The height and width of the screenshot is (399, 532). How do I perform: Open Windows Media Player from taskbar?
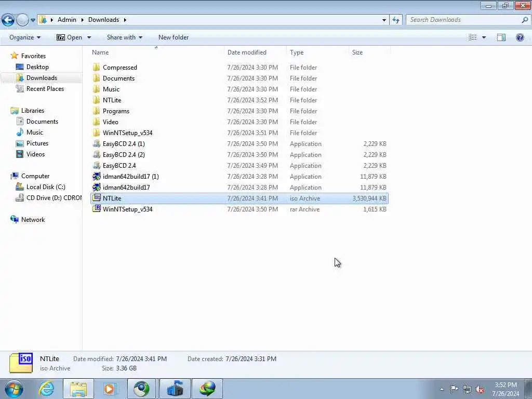[x=109, y=389]
